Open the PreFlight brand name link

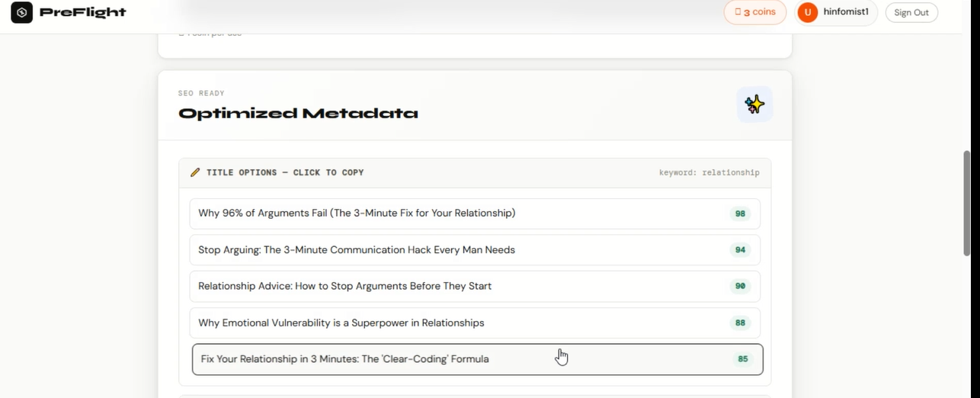point(83,12)
